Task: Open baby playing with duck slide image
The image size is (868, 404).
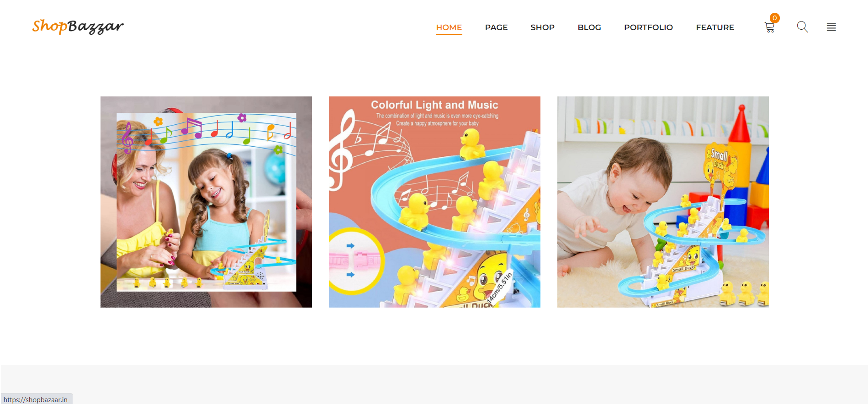Action: point(663,202)
